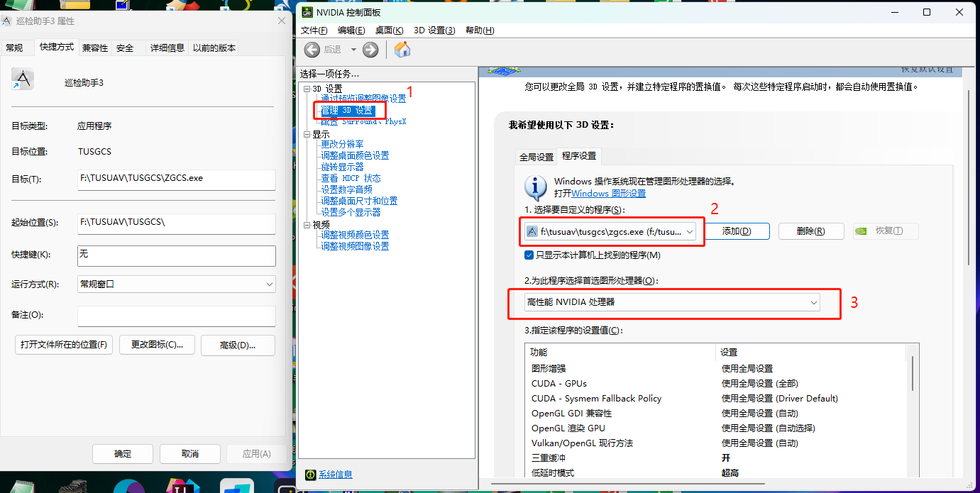Click the 高级(D)... button
The height and width of the screenshot is (493, 980).
238,345
